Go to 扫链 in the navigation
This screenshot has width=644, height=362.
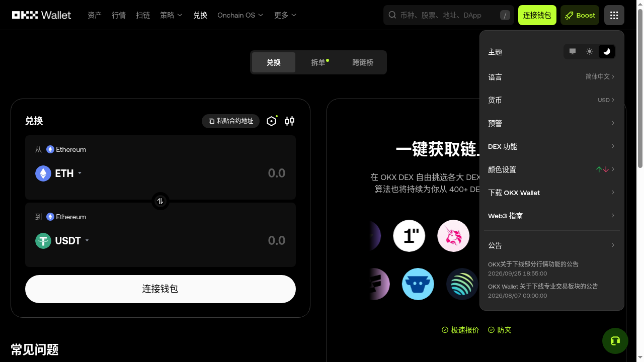click(143, 15)
